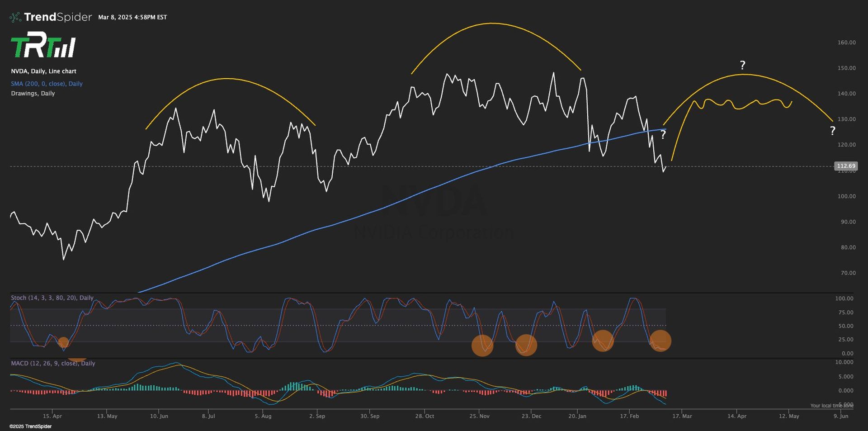Click the 28. Oct date label
The image size is (868, 431).
click(425, 416)
